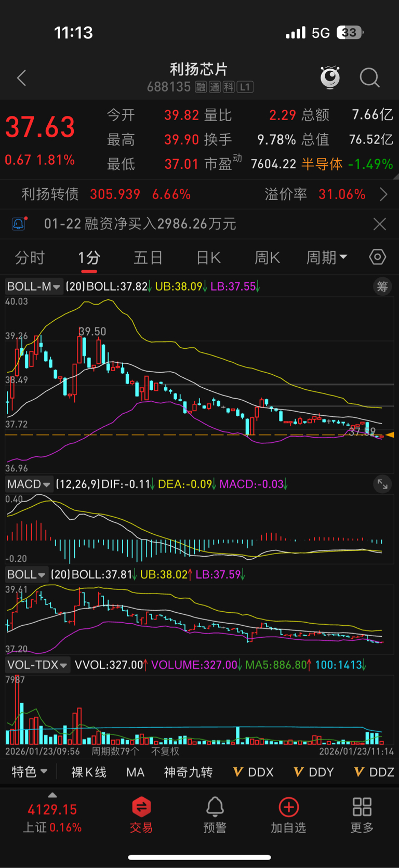
Task: Tap the 利扬芯片 stock title
Action: pos(199,69)
